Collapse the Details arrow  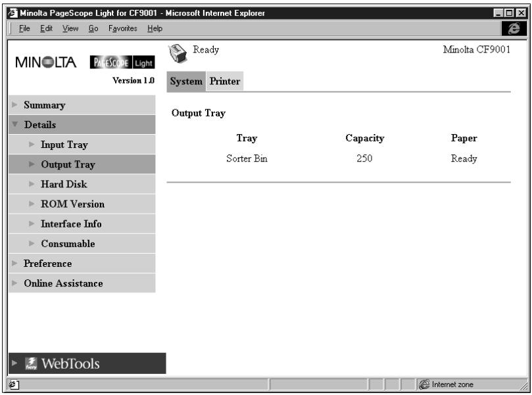tap(14, 124)
